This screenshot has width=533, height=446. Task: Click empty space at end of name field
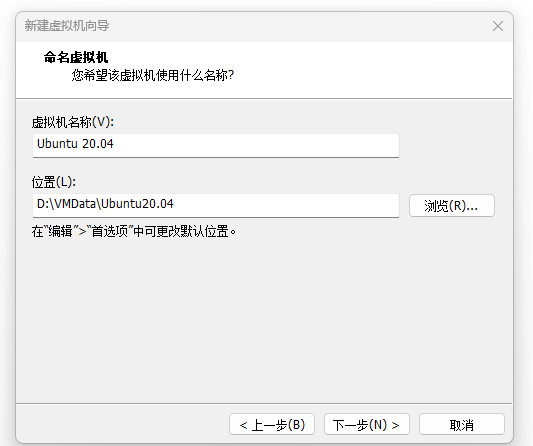pyautogui.click(x=272, y=145)
